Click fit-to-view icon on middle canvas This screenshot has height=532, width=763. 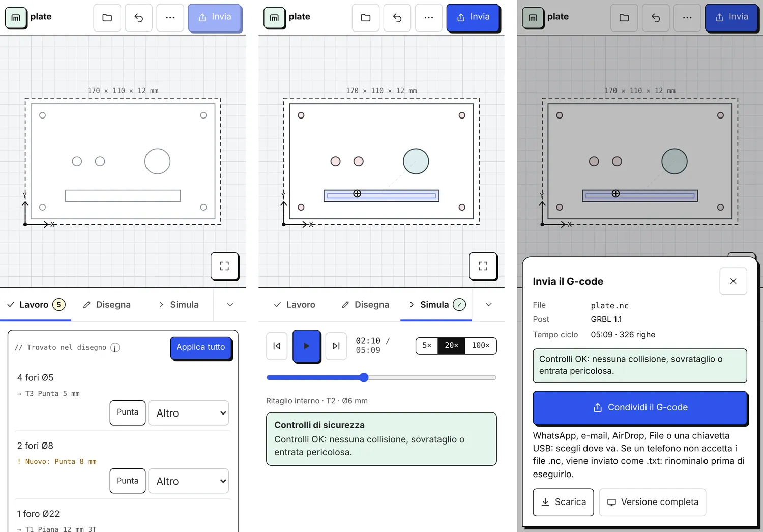click(483, 266)
